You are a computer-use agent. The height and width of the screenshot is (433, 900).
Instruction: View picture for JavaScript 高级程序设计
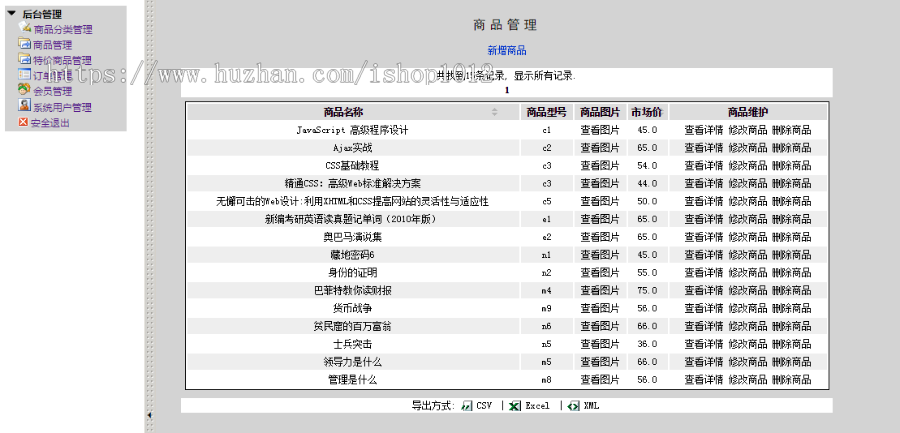[x=600, y=130]
